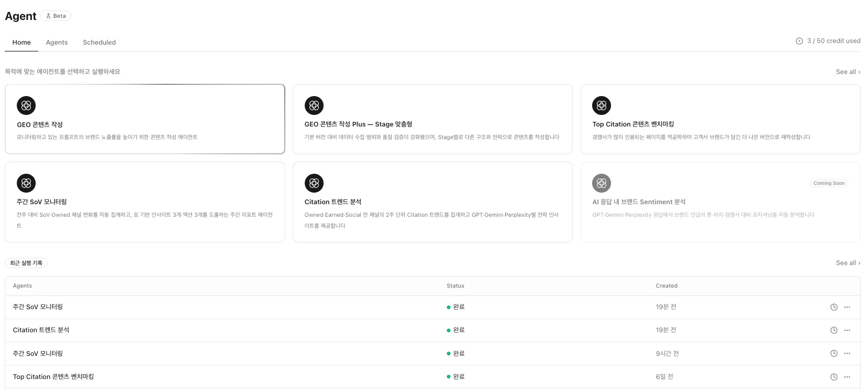Click the Beta badge next to Agent
The height and width of the screenshot is (390, 868).
click(x=56, y=16)
